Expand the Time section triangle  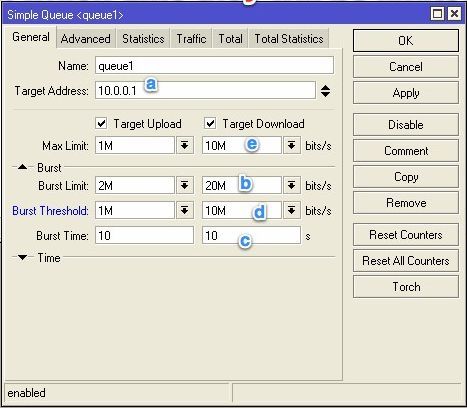click(22, 257)
